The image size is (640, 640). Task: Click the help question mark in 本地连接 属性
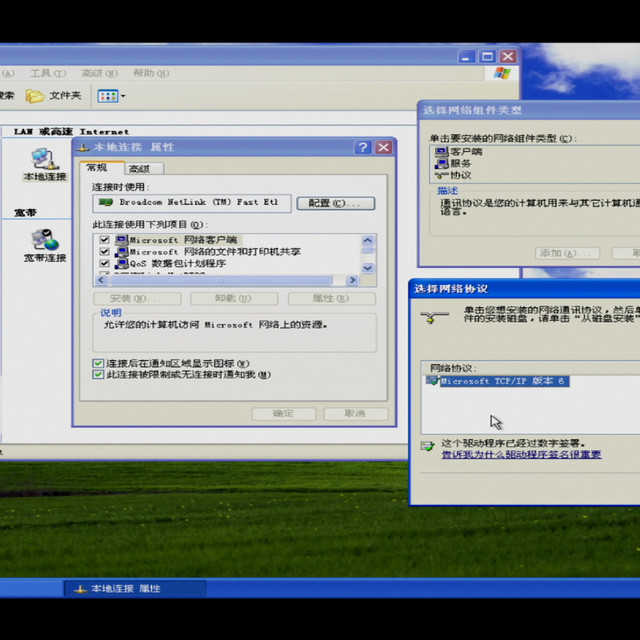point(363,147)
